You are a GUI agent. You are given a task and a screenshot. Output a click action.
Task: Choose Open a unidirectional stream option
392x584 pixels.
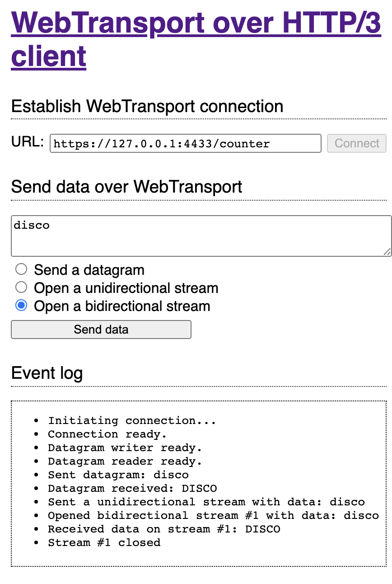point(21,287)
